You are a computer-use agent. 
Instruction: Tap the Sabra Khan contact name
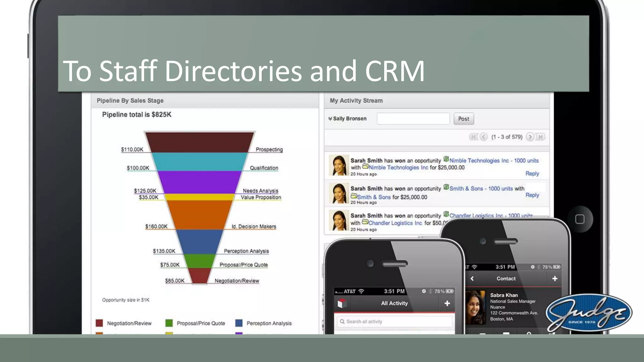[504, 295]
